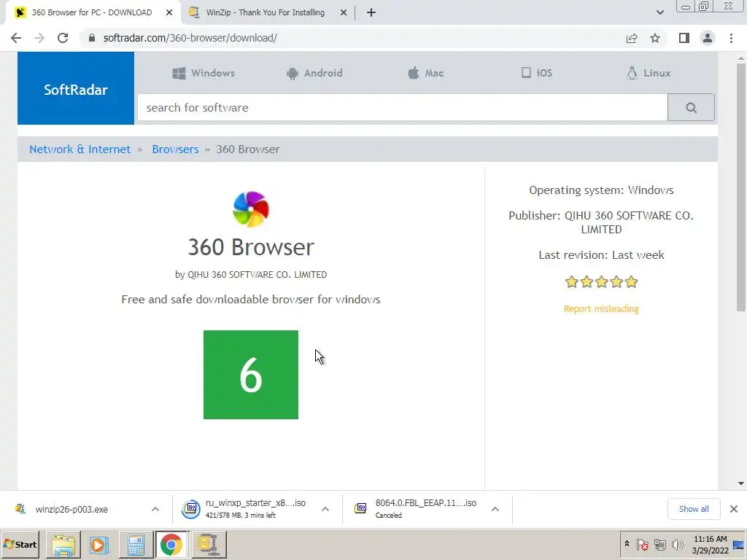The width and height of the screenshot is (747, 560).
Task: Click the 360 Browser colorful logo
Action: coord(251,209)
